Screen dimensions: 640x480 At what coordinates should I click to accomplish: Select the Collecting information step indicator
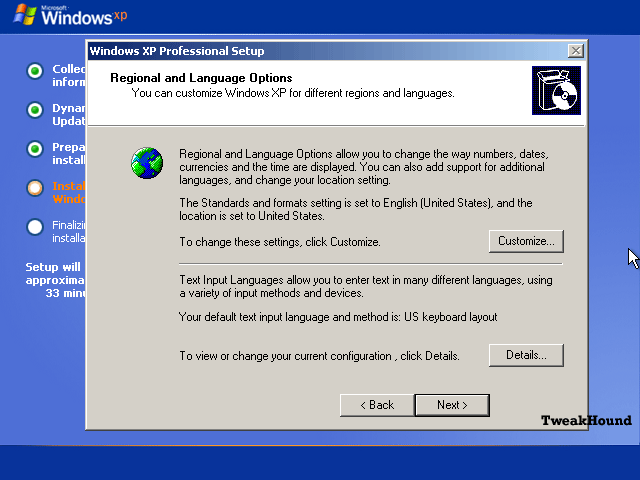pos(35,71)
